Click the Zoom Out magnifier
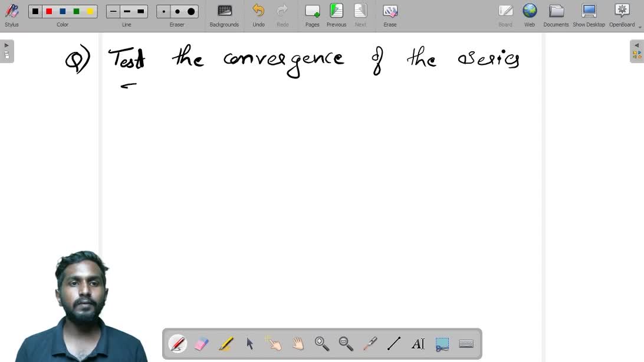This screenshot has width=644, height=362. (346, 344)
